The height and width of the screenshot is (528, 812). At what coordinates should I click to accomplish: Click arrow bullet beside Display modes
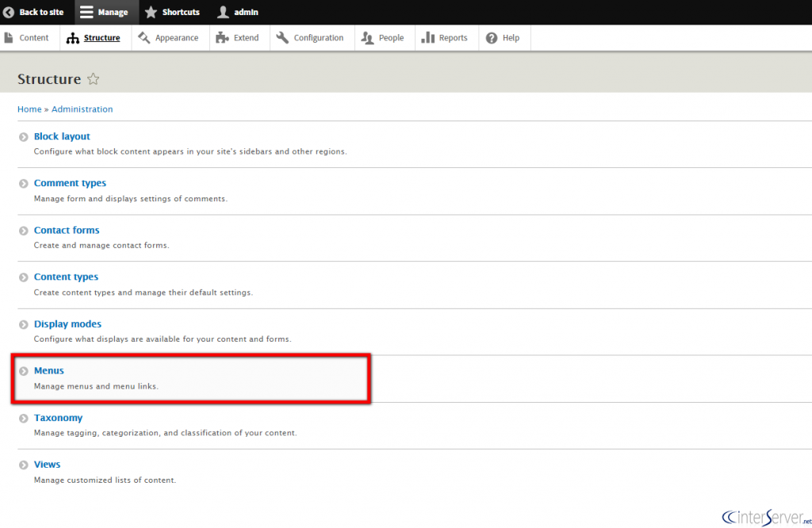pyautogui.click(x=23, y=324)
